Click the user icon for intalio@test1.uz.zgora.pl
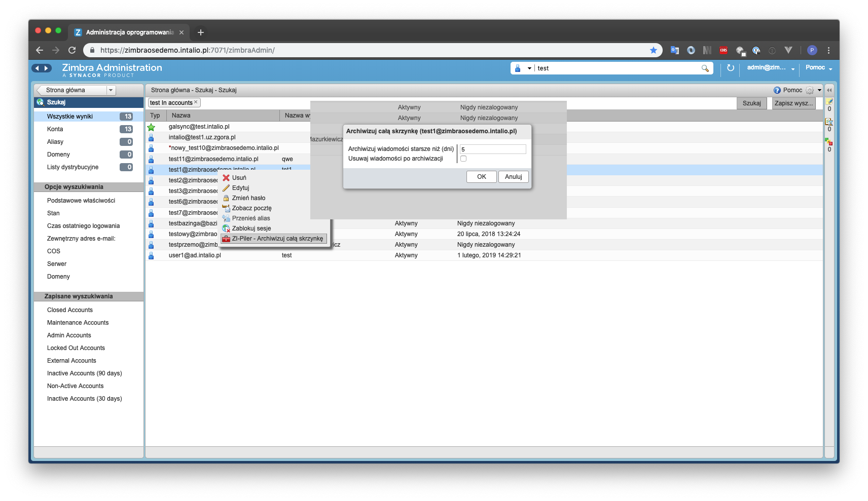 pos(151,137)
